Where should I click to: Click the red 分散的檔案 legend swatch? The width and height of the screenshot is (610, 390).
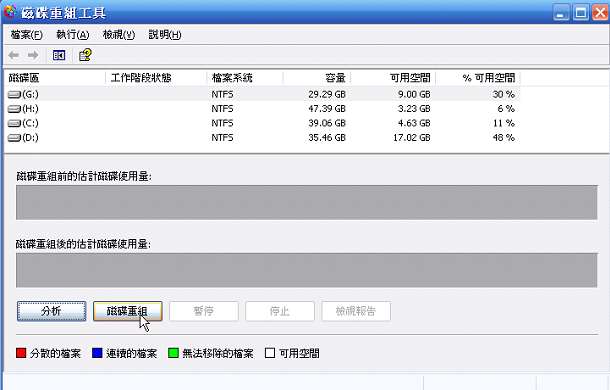[21, 353]
